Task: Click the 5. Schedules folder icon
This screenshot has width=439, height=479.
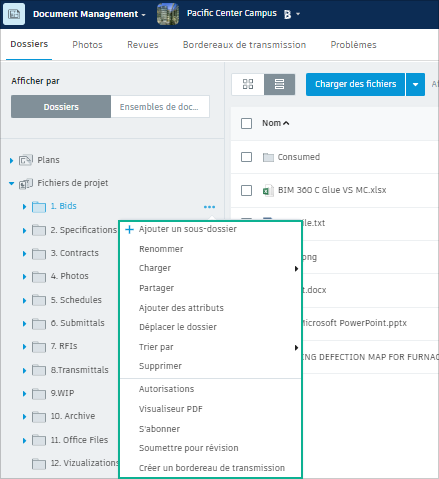Action: coord(39,300)
